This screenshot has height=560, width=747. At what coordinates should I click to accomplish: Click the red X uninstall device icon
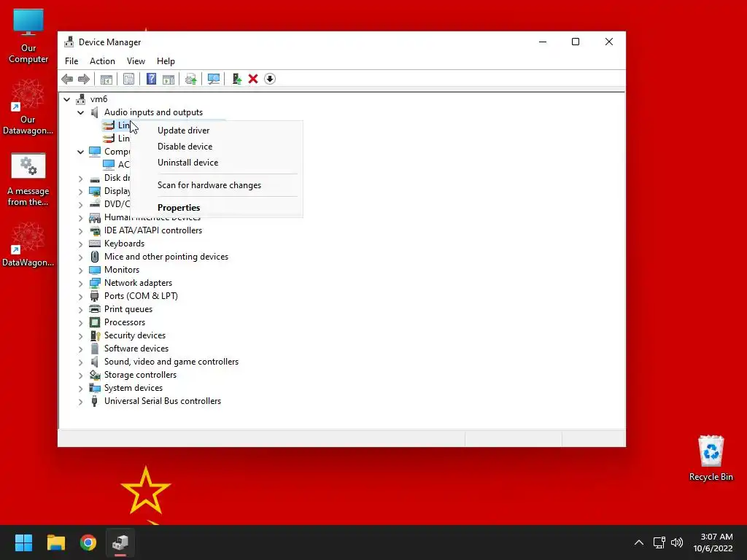pyautogui.click(x=253, y=79)
